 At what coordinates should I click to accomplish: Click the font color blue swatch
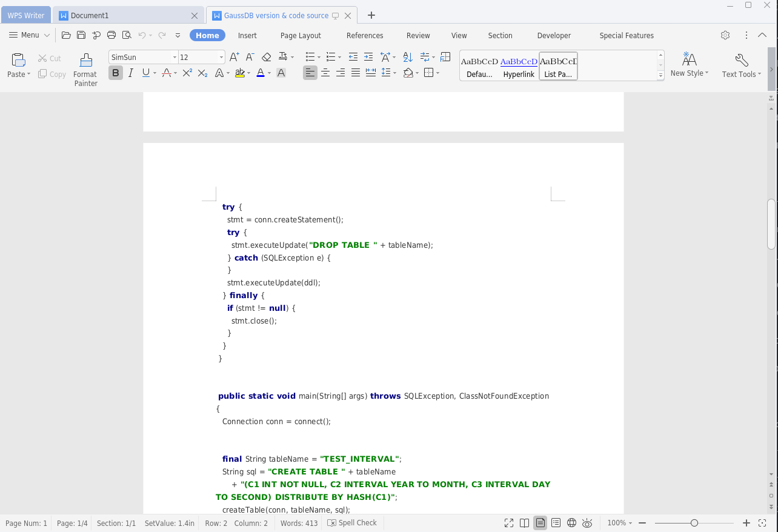[261, 73]
